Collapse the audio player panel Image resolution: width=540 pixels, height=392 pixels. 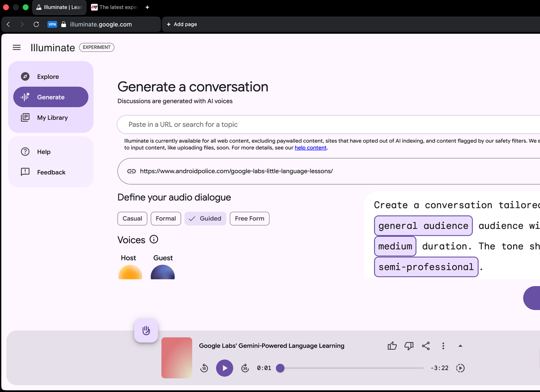click(460, 345)
